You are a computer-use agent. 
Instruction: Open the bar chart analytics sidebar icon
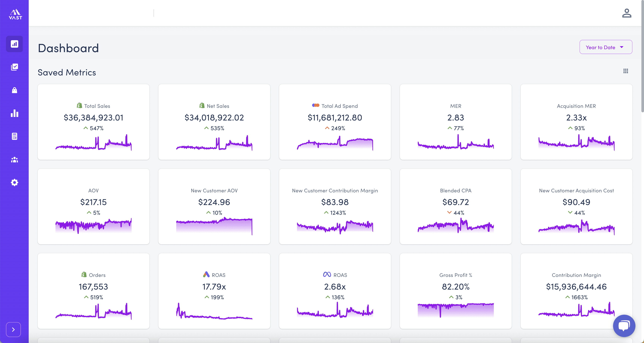15,113
